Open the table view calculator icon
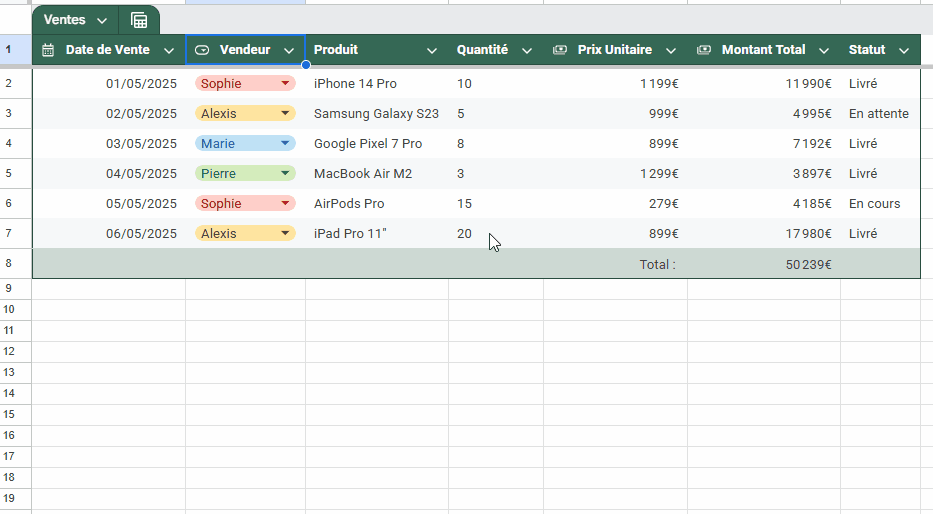The width and height of the screenshot is (933, 514). coord(139,20)
